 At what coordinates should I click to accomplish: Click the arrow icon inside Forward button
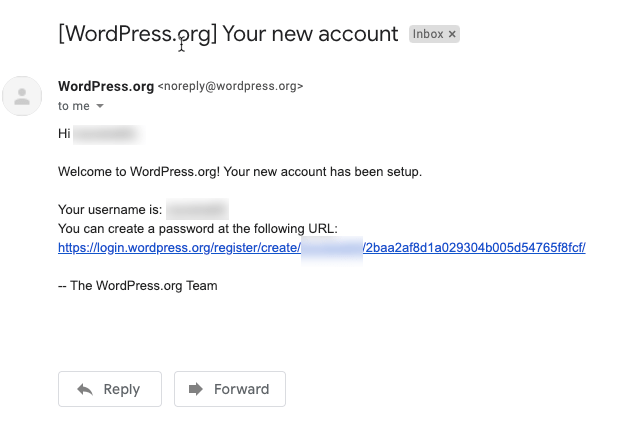(x=196, y=389)
